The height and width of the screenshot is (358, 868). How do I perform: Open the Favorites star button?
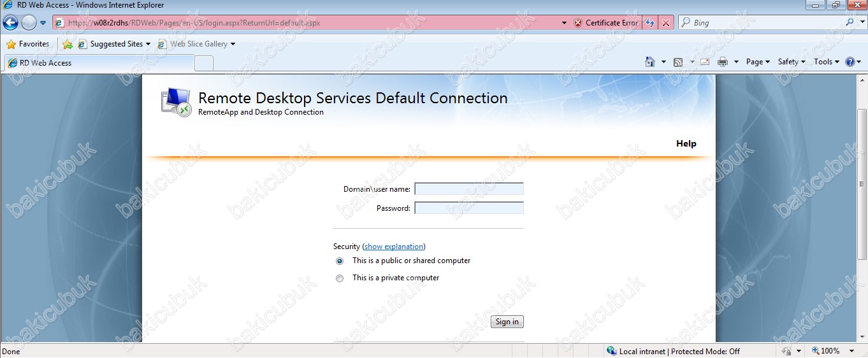(x=27, y=44)
